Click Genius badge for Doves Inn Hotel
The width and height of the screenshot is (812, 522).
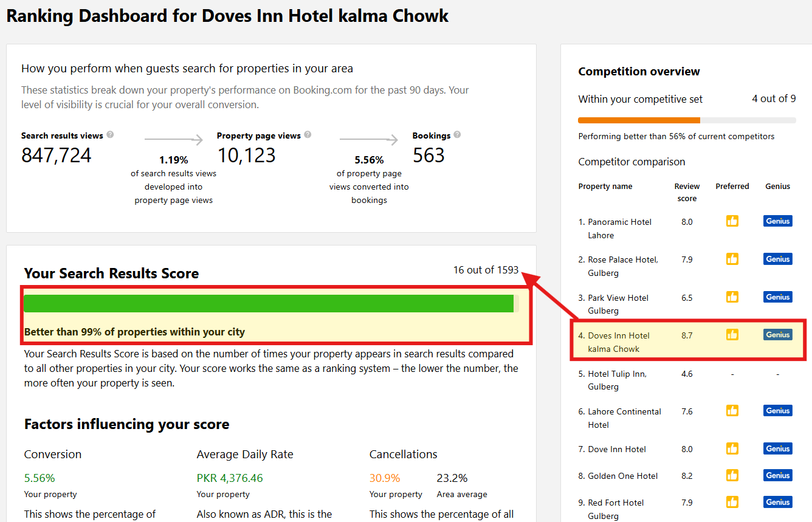tap(777, 335)
